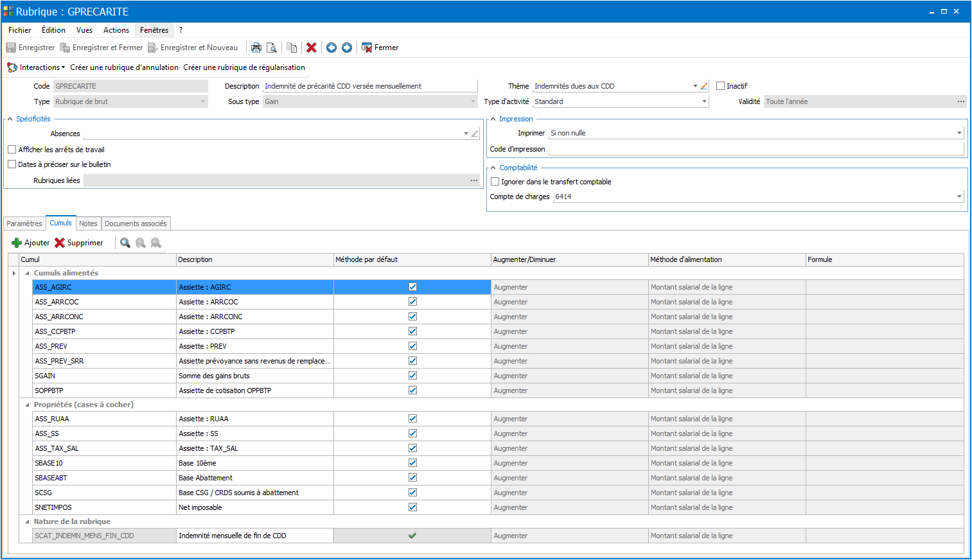Go to the previous record with the left arrow

(x=331, y=48)
